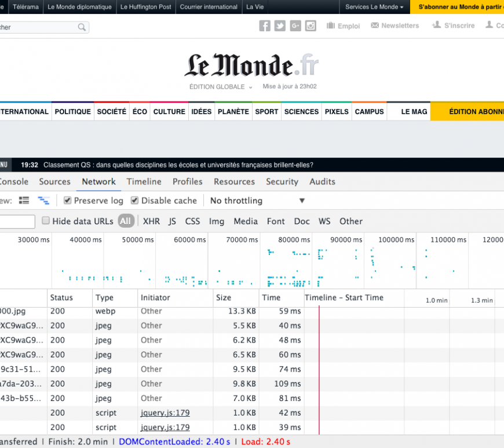Select the Network tab
This screenshot has width=504, height=448.
coord(98,182)
